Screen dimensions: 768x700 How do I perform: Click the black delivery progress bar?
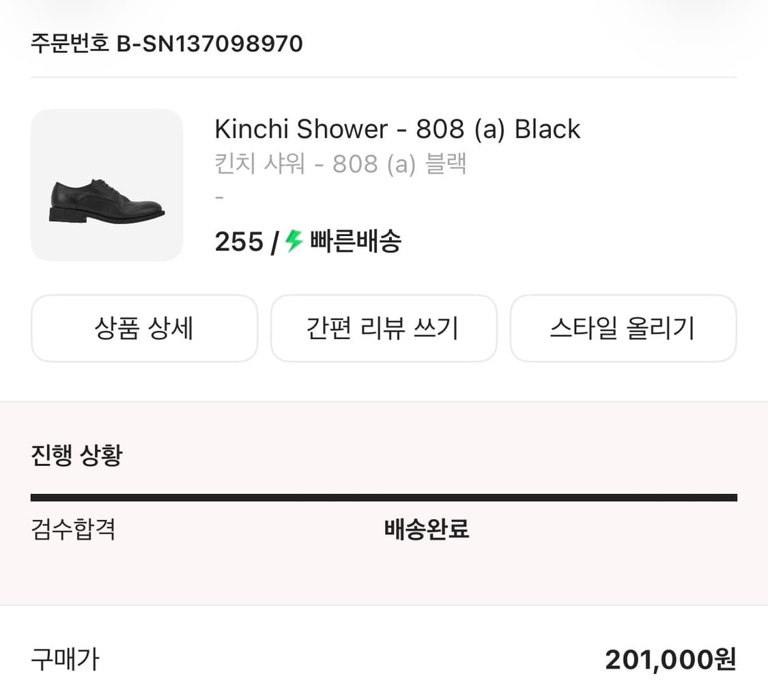[x=384, y=497]
